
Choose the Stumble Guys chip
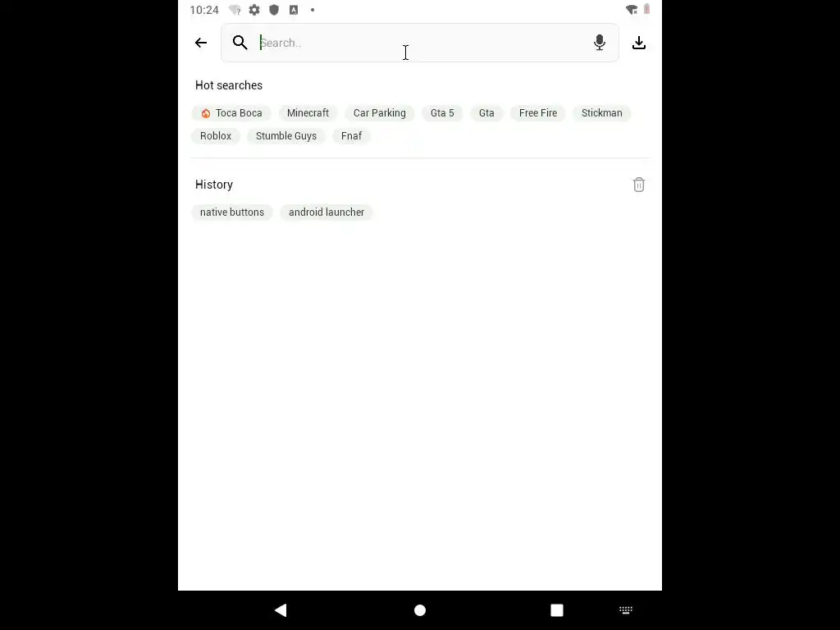pos(286,136)
